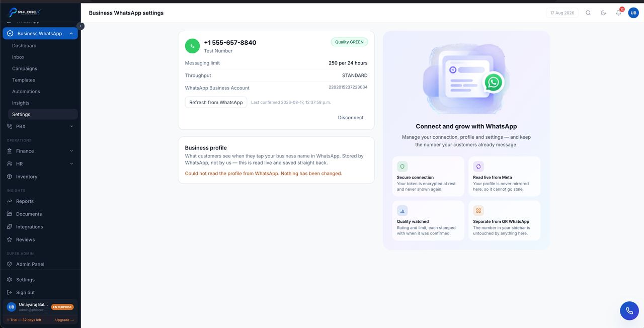
Task: Click the Quality GREEN badge
Action: 349,42
